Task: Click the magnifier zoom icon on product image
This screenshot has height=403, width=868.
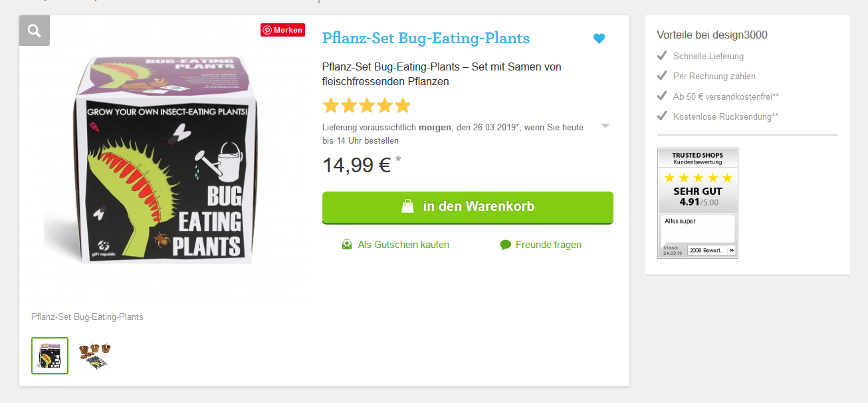Action: click(x=35, y=31)
